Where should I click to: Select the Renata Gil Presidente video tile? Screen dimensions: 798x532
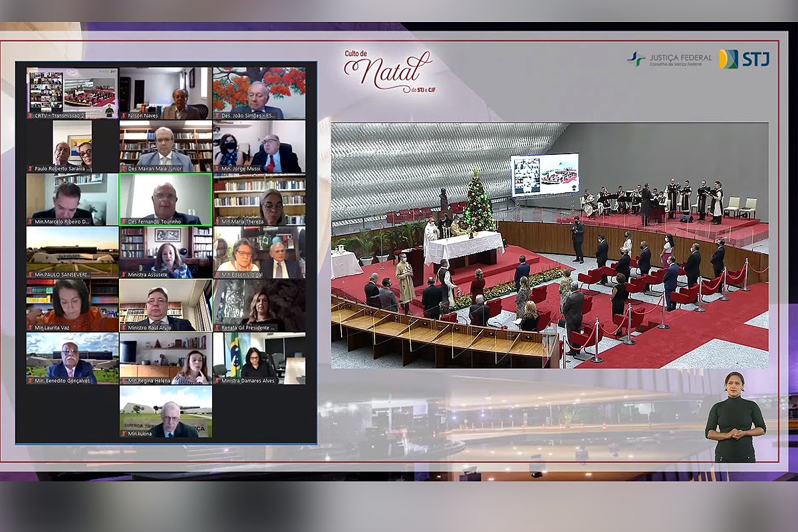click(x=259, y=305)
